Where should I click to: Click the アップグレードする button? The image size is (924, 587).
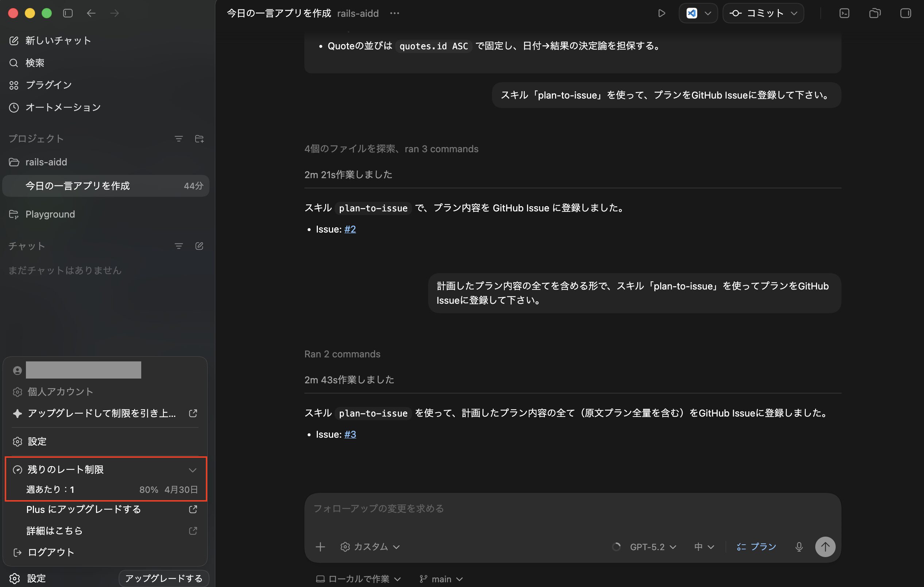[x=164, y=578]
